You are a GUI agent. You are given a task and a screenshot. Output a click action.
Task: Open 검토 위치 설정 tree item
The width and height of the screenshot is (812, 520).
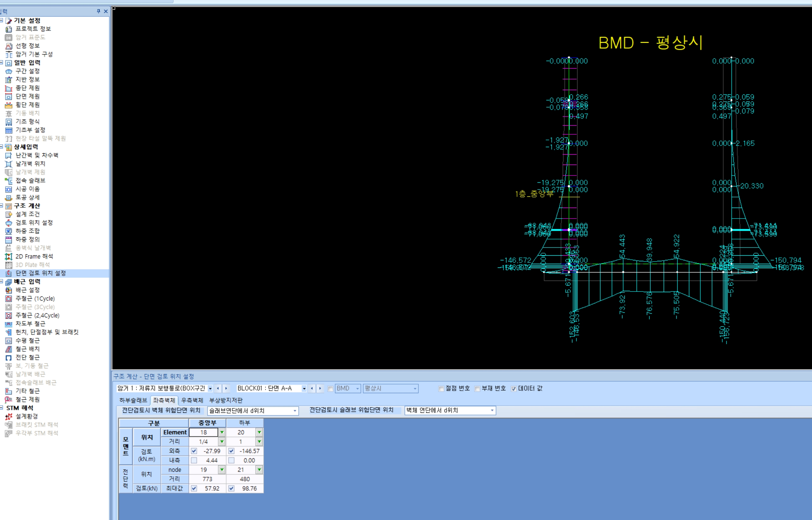point(34,223)
